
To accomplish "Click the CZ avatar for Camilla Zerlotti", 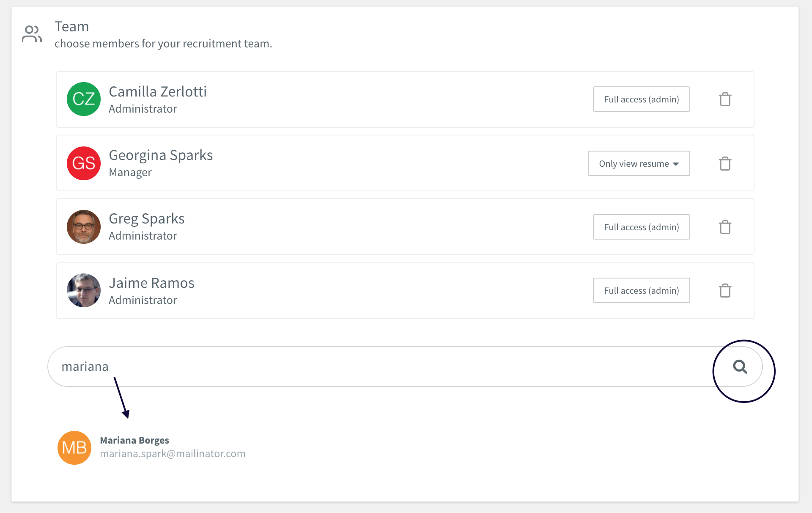I will point(84,99).
